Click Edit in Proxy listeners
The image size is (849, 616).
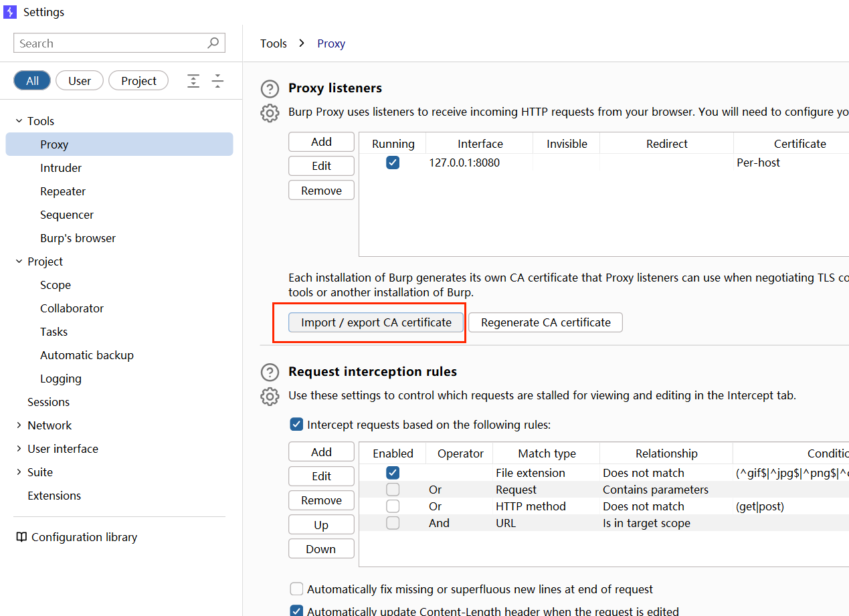click(x=321, y=166)
